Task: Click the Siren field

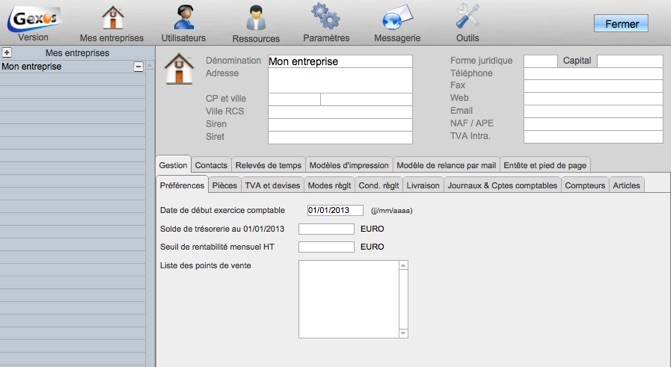Action: point(340,124)
